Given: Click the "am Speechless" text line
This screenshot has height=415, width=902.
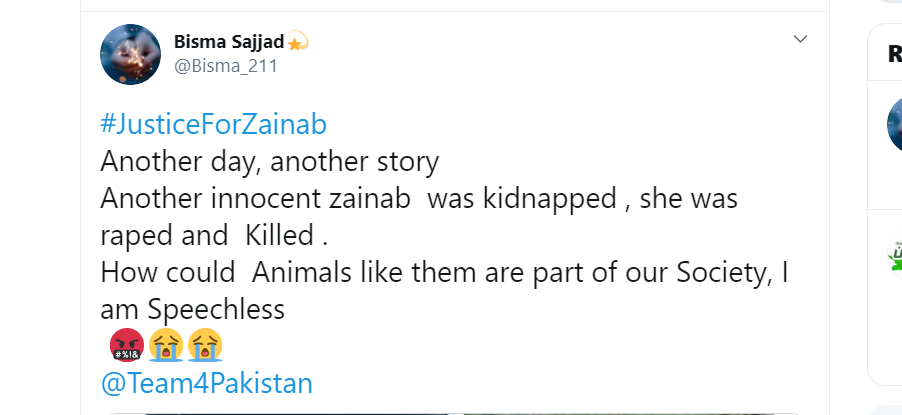Looking at the screenshot, I should tap(192, 309).
